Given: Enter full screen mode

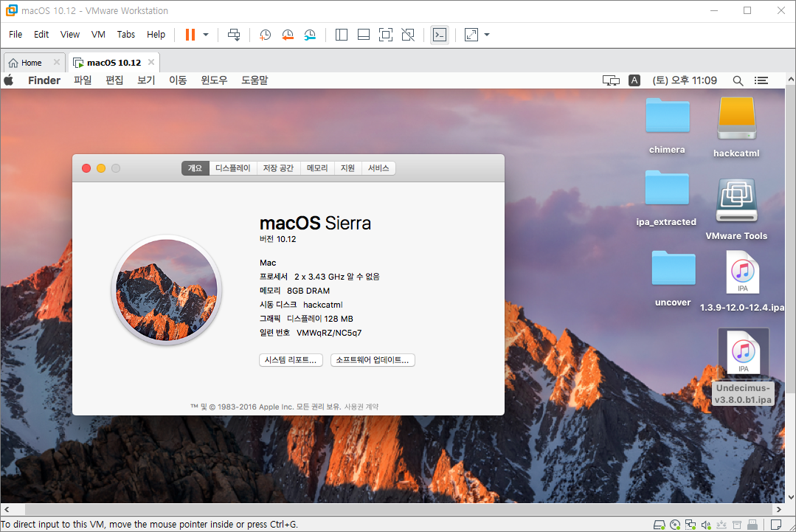Looking at the screenshot, I should coord(386,35).
